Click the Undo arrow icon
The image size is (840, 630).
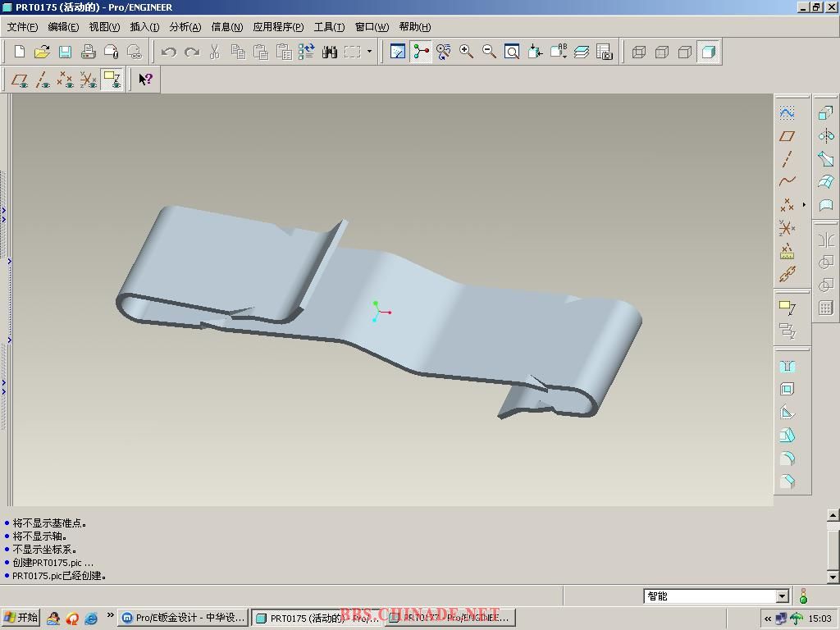(x=169, y=52)
